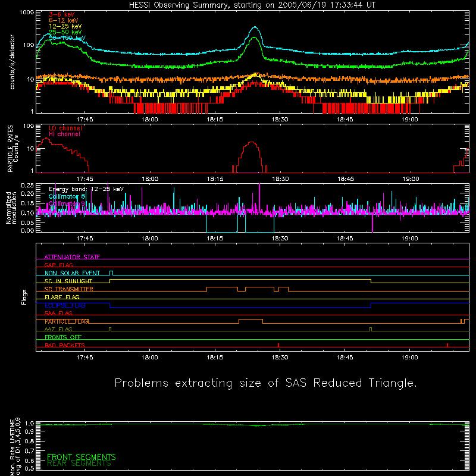Click the SC_TRANSMITTER flag label
476x476 pixels.
pos(69,289)
